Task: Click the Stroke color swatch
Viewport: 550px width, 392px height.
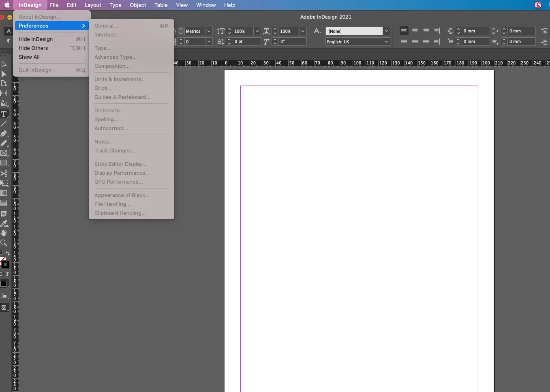Action: (x=6, y=265)
